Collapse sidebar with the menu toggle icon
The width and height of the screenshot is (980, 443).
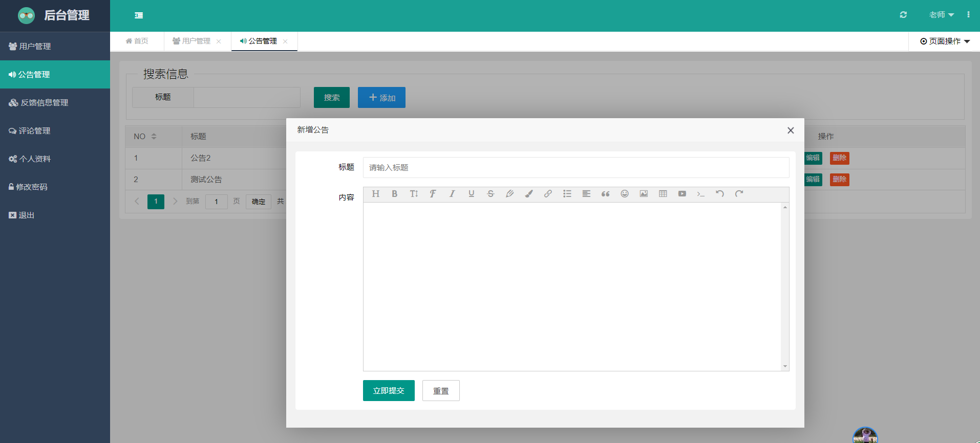point(139,15)
